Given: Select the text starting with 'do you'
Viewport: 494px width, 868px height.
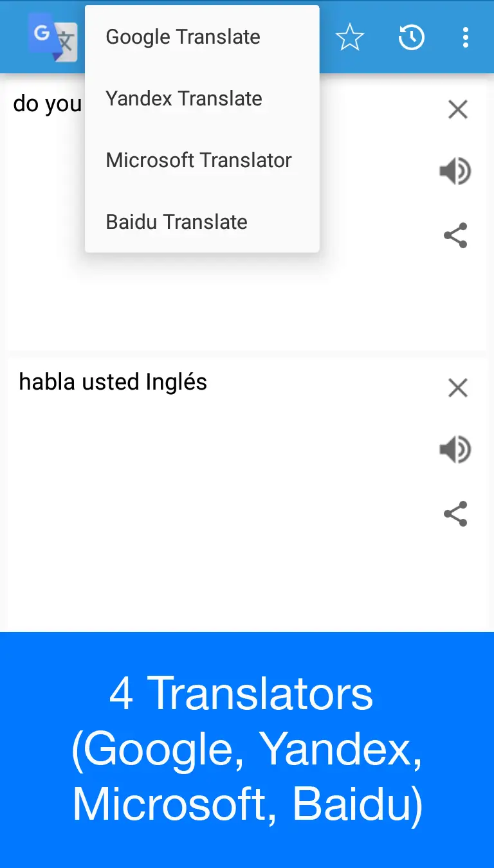Looking at the screenshot, I should coord(48,104).
